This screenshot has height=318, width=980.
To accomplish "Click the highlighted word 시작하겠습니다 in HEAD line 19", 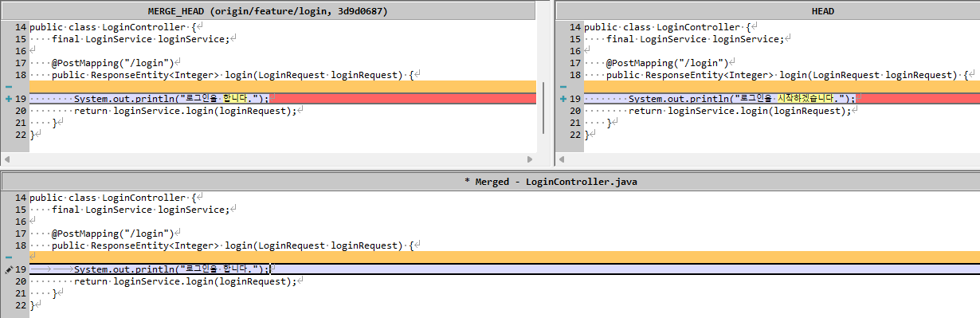I will click(x=806, y=99).
